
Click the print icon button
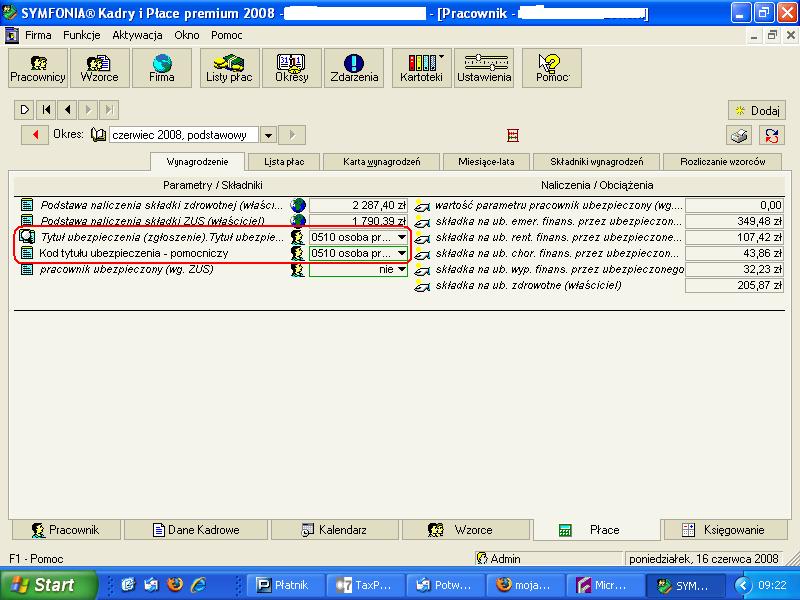point(739,136)
